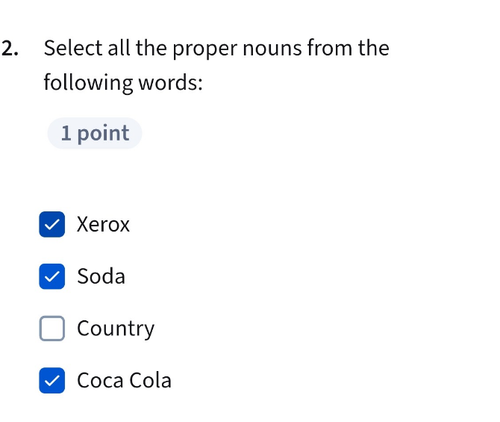Untick the Coca Cola checkbox
Viewport: 500px width, 422px height.
tap(52, 380)
